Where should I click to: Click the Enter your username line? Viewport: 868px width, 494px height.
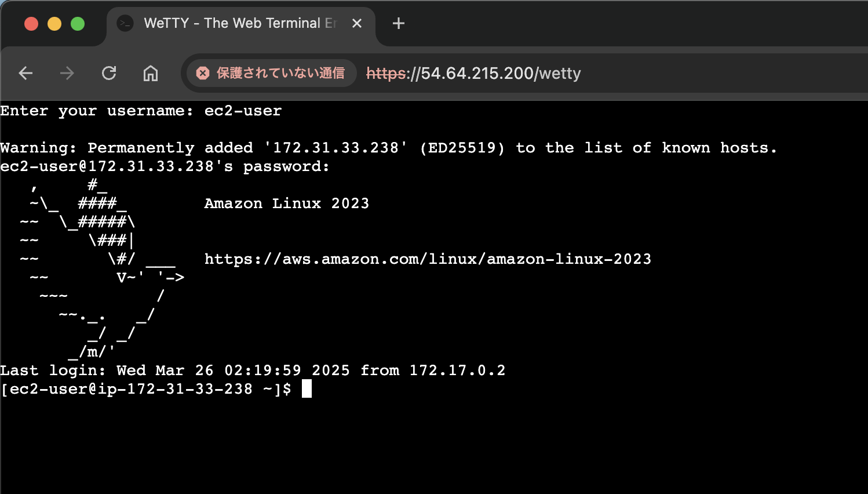[x=141, y=111]
